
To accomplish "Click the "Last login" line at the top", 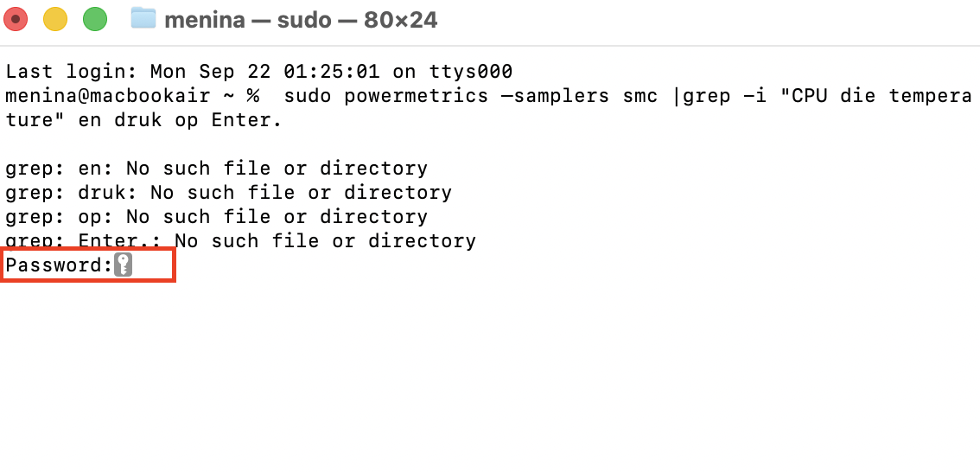I will [259, 72].
